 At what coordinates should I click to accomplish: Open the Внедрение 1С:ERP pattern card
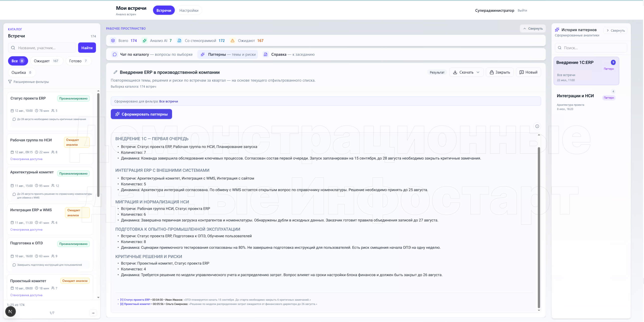[x=586, y=71]
